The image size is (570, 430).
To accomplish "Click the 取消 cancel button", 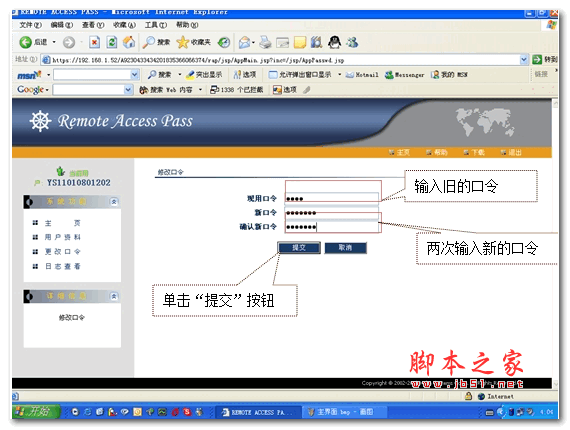I will [x=345, y=248].
